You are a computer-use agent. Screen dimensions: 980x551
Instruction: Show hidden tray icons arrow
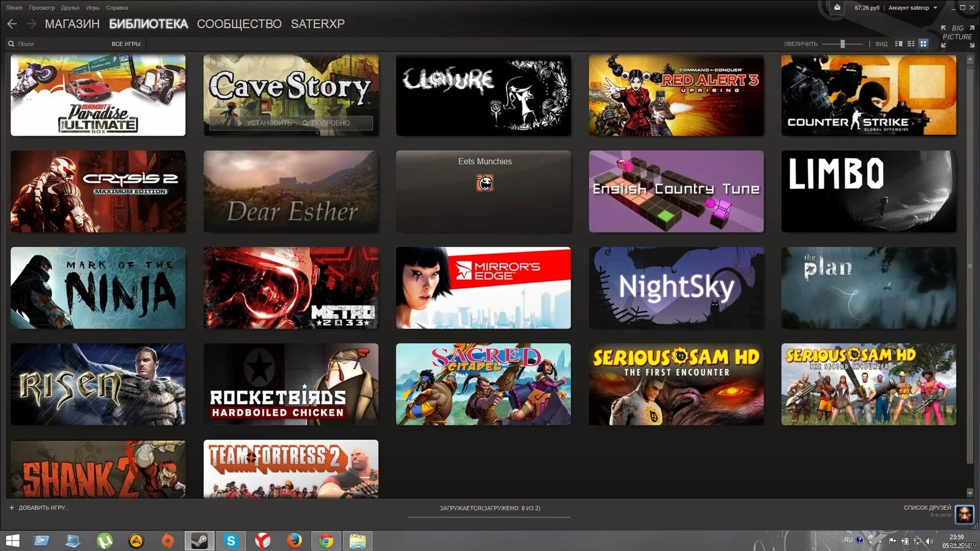click(880, 541)
